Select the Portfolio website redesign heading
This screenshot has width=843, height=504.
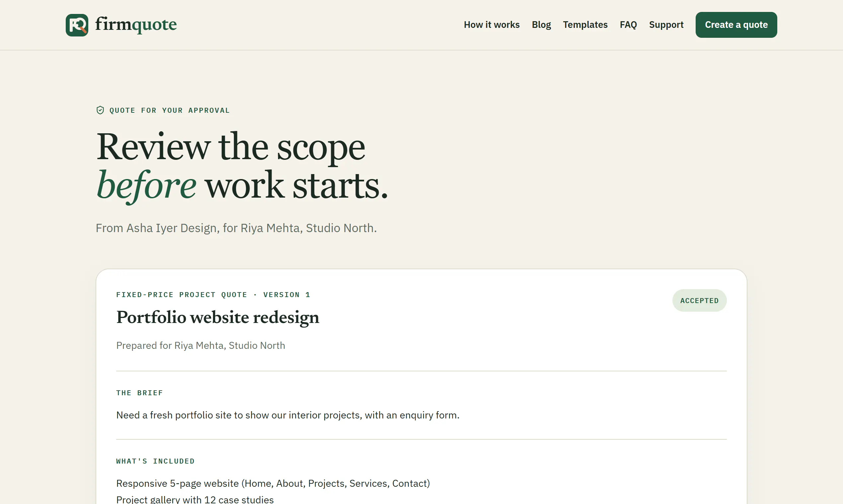(x=217, y=317)
